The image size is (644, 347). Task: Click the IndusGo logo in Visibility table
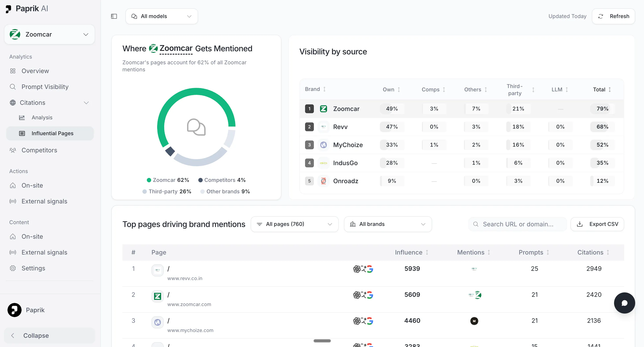324,163
